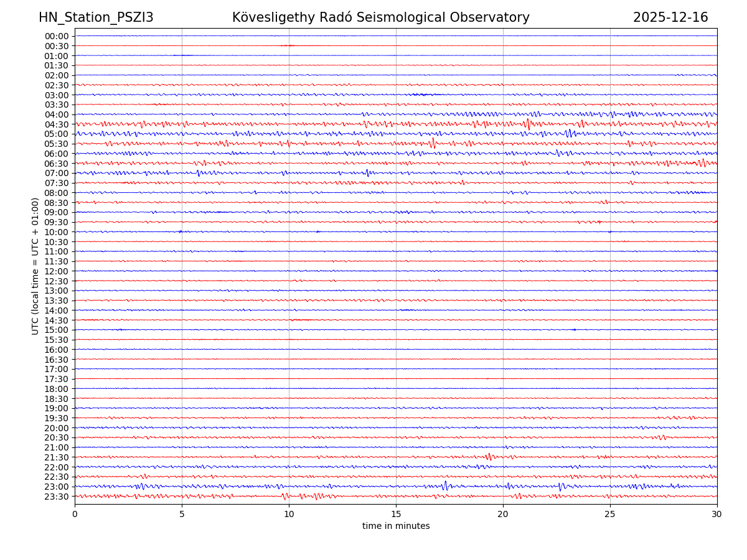Click the 25 tick on minutes axis
747x560 pixels.
pyautogui.click(x=610, y=514)
